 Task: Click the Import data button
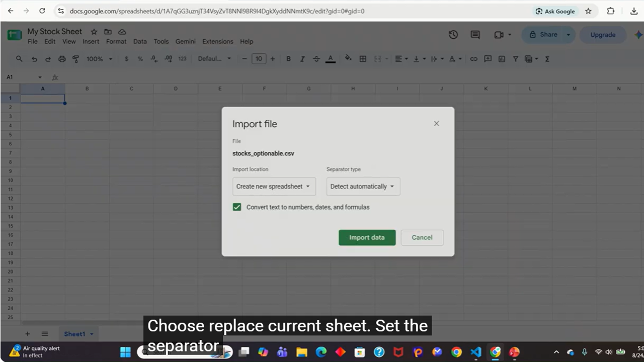(x=367, y=238)
